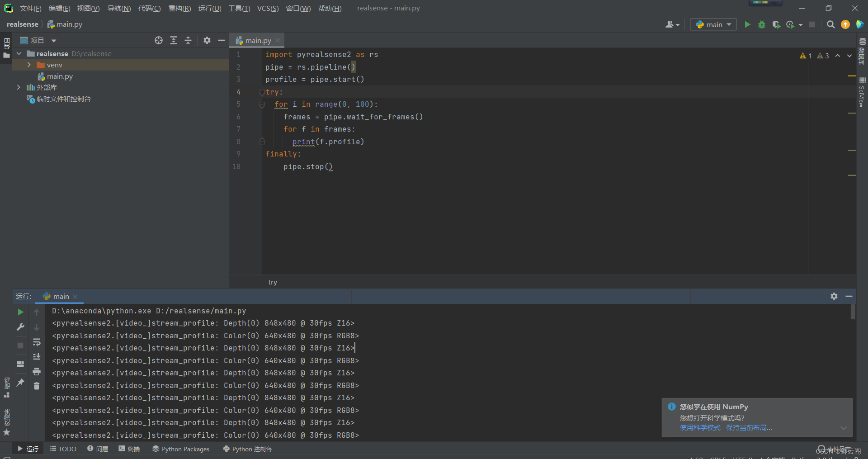This screenshot has width=868, height=459.
Task: Clear console with trash icon
Action: [x=37, y=386]
